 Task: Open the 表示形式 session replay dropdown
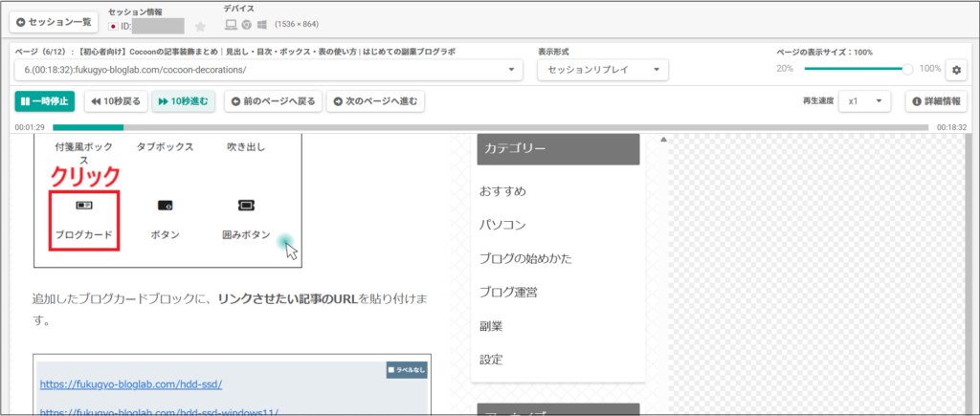point(603,69)
